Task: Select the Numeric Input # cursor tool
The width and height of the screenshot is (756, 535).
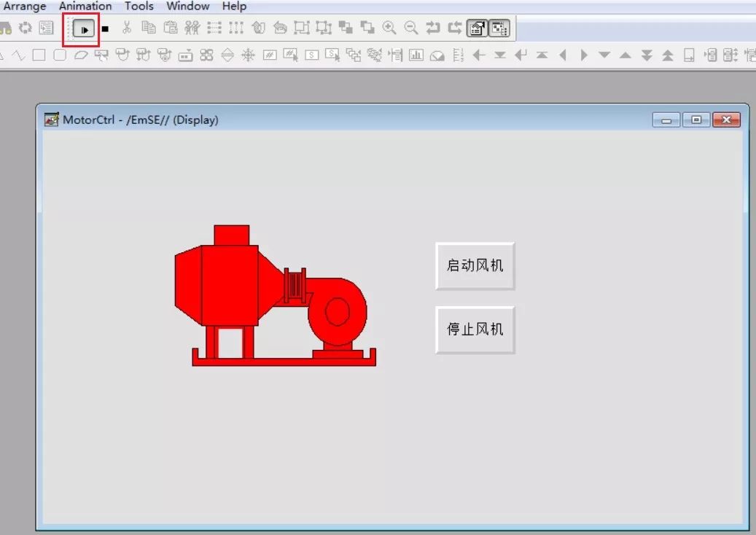Action: [290, 55]
